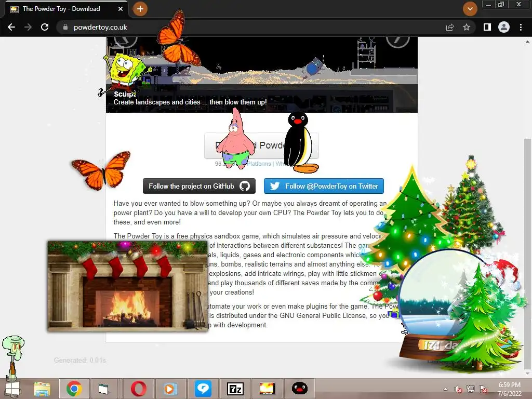Click the Pingu penguin desktop character

click(x=301, y=142)
